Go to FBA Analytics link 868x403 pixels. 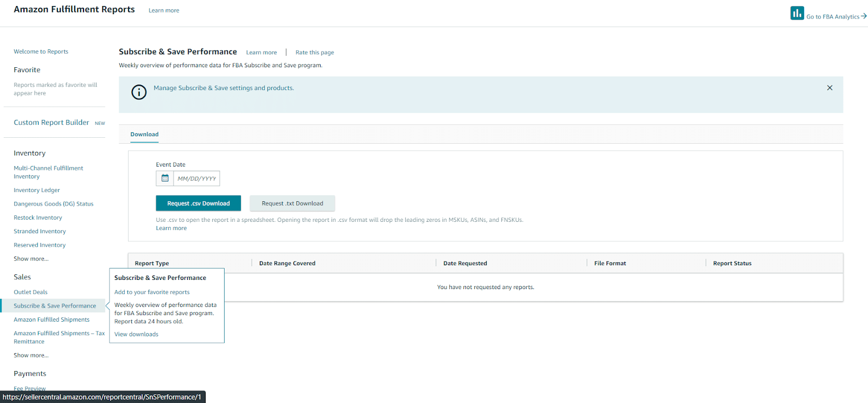833,17
